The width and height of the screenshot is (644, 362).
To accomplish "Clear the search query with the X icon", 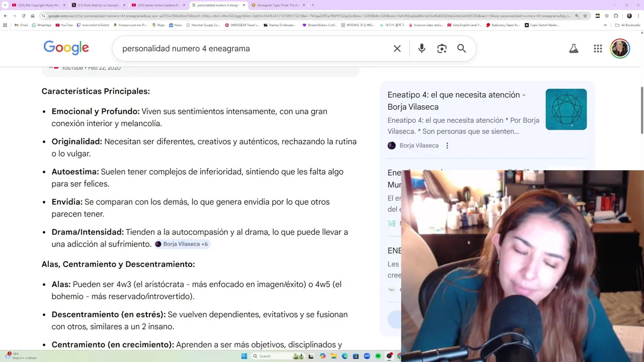I will pyautogui.click(x=397, y=49).
